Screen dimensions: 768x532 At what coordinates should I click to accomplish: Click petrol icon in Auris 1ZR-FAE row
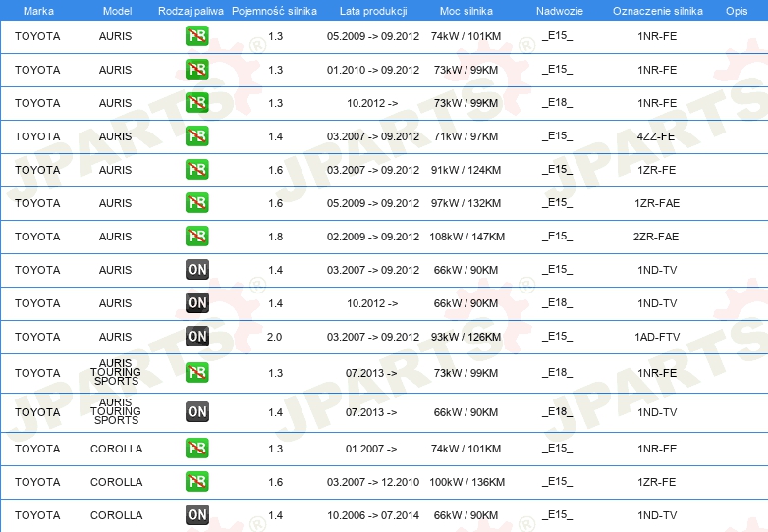[196, 202]
